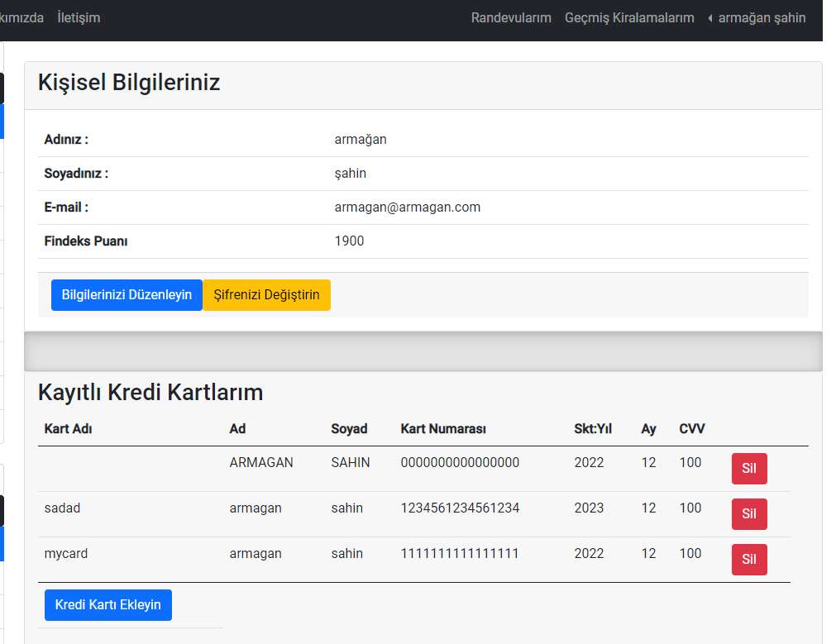The height and width of the screenshot is (644, 836).
Task: Click the Hakkımızda navigation link
Action: coord(22,17)
